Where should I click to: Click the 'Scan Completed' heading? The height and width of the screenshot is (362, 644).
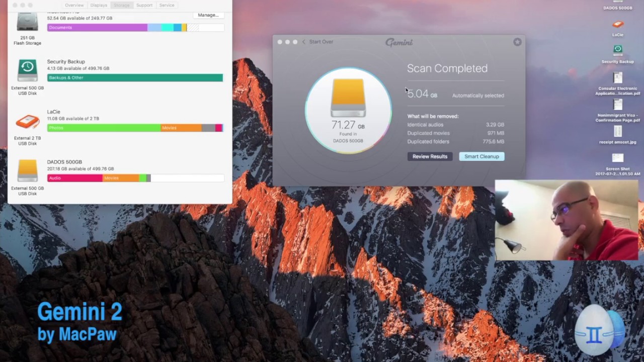[447, 68]
